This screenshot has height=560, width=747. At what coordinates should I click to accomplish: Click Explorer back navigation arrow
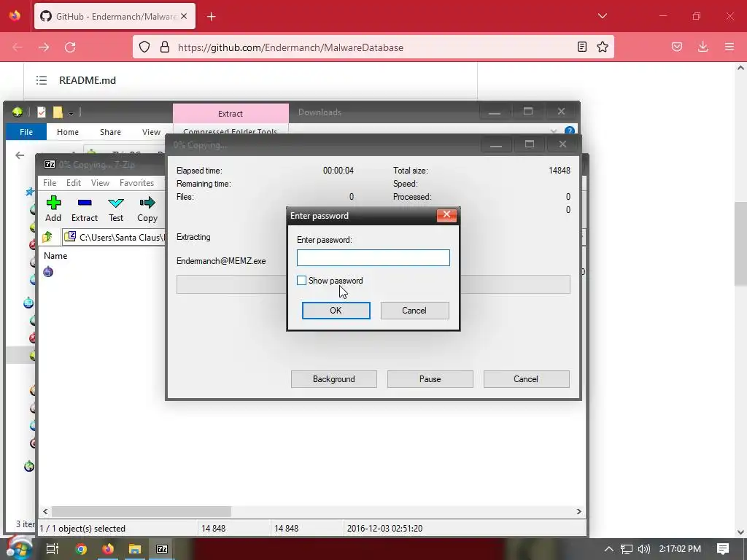tap(20, 155)
